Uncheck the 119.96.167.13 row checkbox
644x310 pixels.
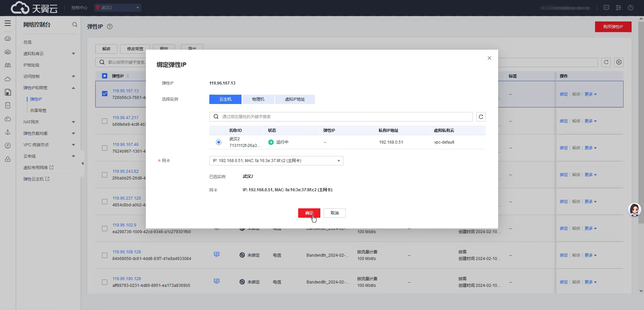pos(105,94)
